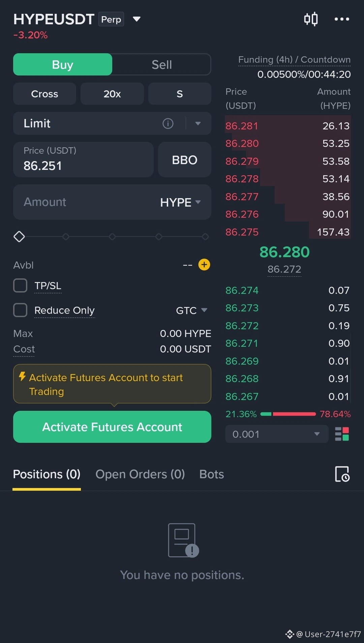Open the candlestick chart view icon

click(x=311, y=19)
